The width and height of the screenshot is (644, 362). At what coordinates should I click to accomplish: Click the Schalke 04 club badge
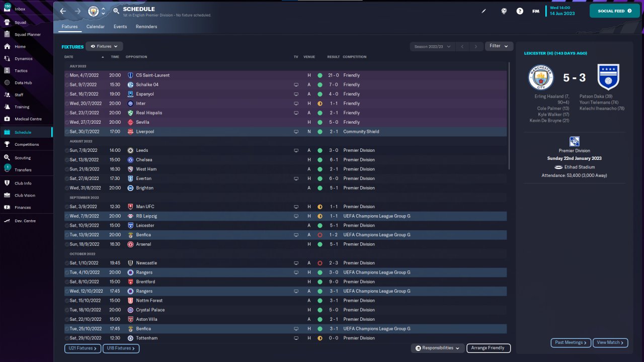(130, 84)
